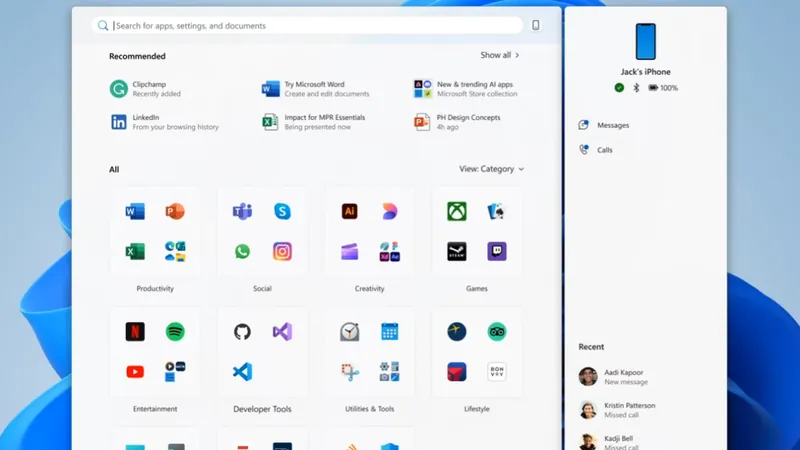Image resolution: width=800 pixels, height=450 pixels.
Task: Click the Developer Tools category label
Action: tap(262, 409)
